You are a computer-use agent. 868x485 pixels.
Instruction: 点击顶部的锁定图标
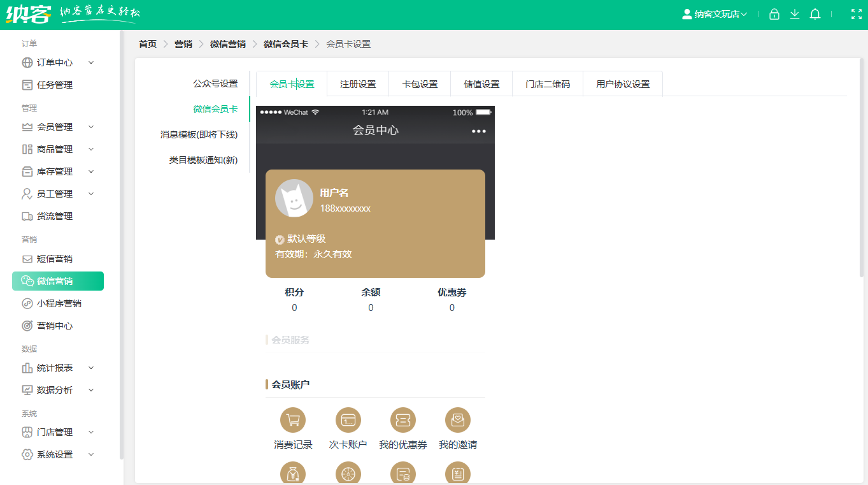click(774, 13)
